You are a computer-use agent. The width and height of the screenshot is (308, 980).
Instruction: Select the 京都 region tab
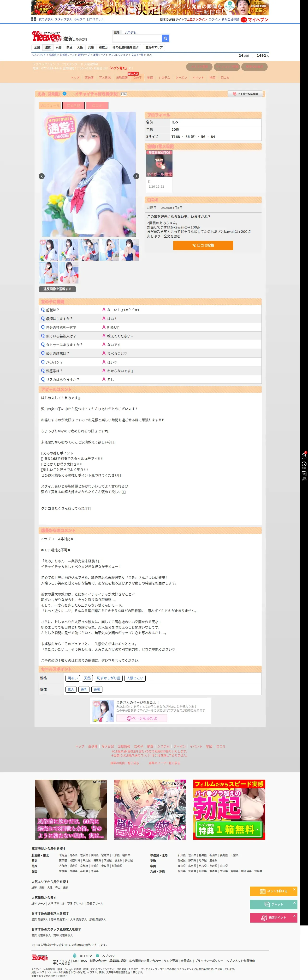click(59, 48)
